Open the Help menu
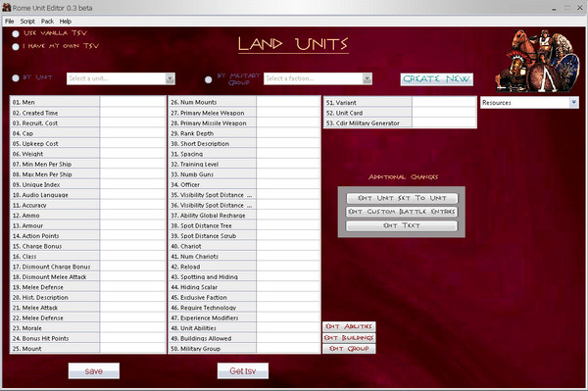Screen dimensions: 588x391 click(66, 22)
